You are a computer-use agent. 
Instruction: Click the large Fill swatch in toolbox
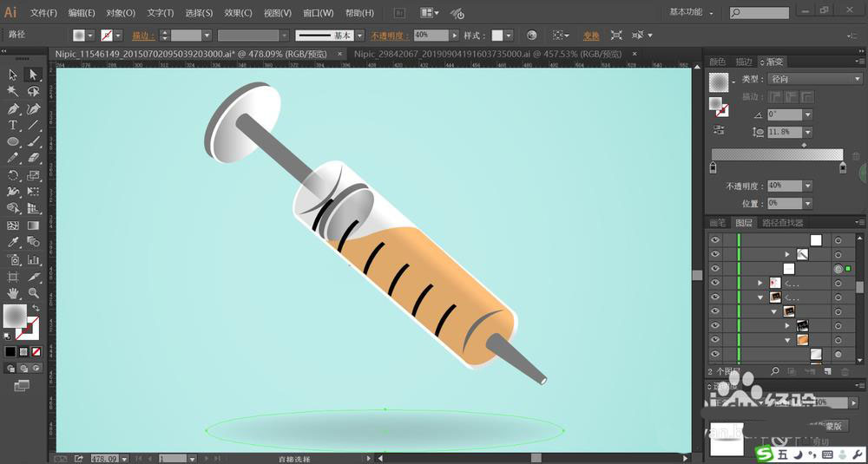tap(15, 316)
